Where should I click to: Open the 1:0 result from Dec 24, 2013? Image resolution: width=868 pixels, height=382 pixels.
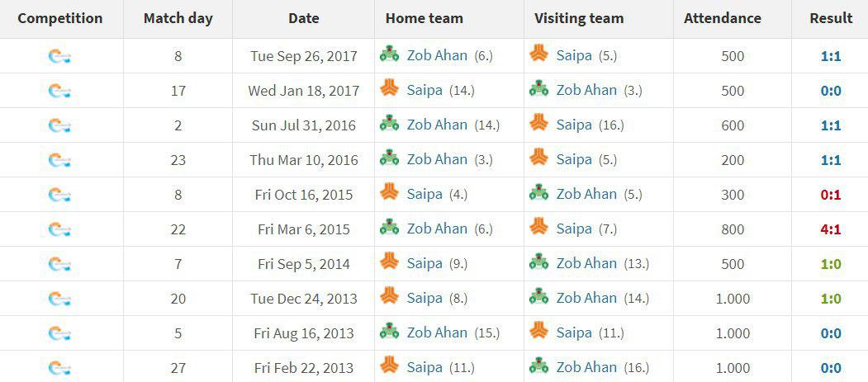(830, 299)
